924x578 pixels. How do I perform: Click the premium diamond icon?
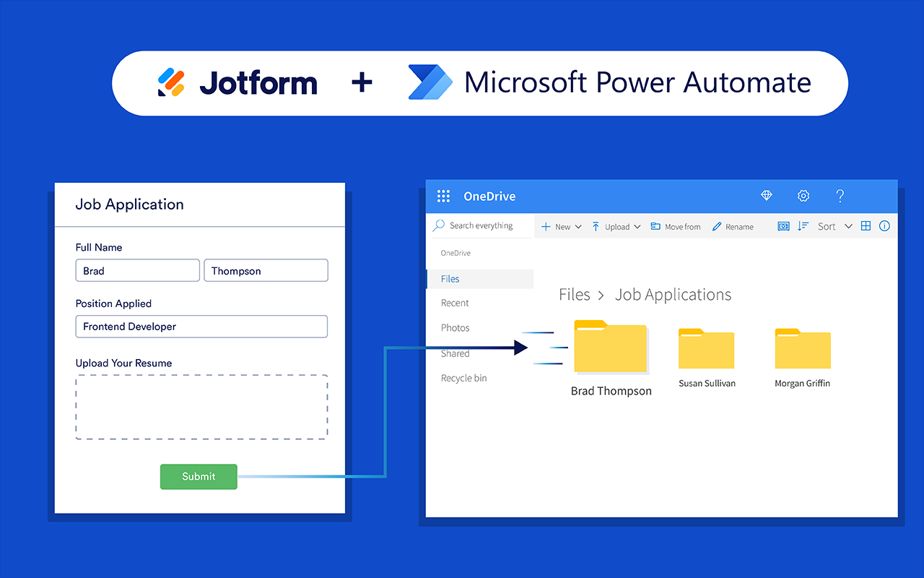[766, 196]
